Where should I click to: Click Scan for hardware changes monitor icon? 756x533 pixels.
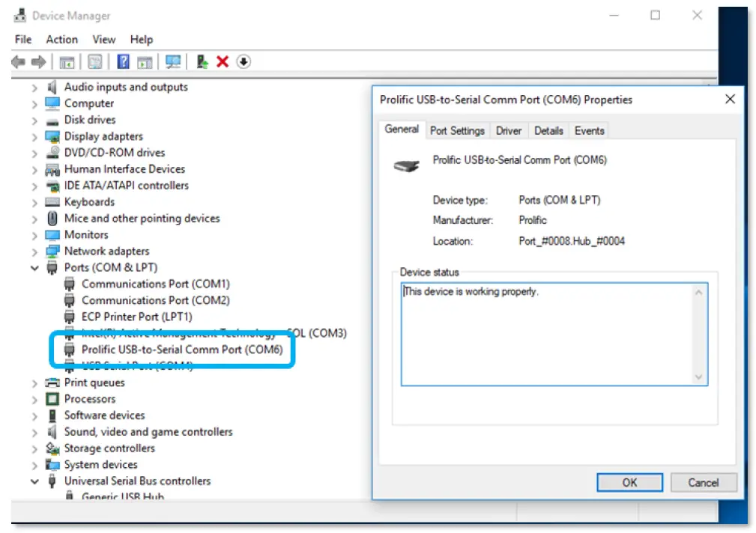tap(172, 61)
